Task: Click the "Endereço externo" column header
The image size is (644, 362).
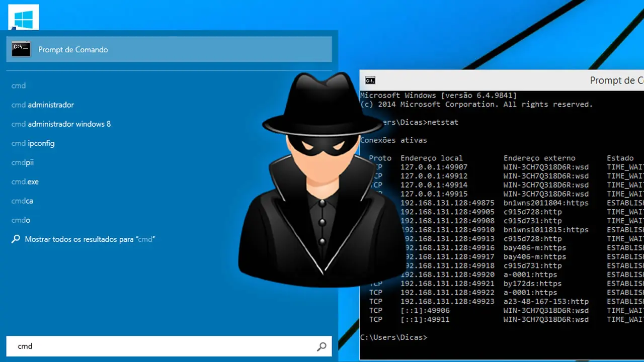Action: point(539,158)
